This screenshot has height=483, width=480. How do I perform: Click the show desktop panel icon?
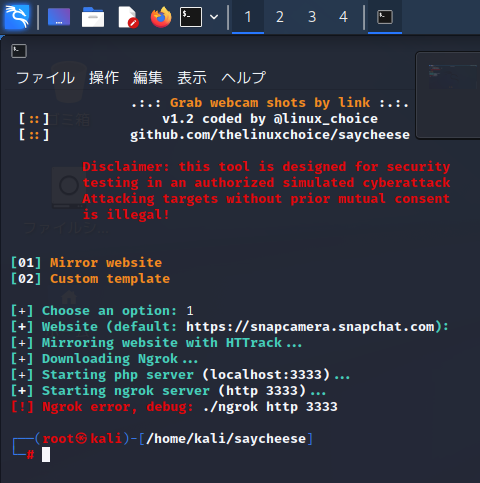(x=59, y=17)
